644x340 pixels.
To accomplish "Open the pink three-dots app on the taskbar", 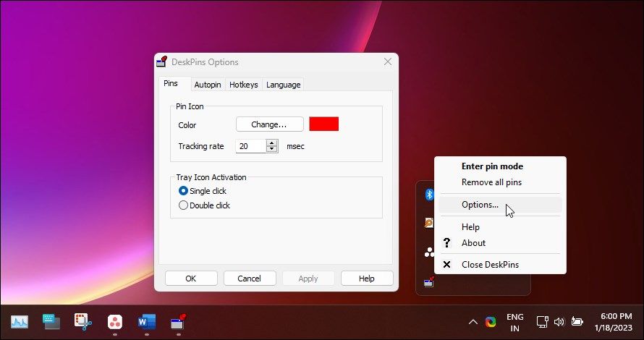I will click(115, 323).
